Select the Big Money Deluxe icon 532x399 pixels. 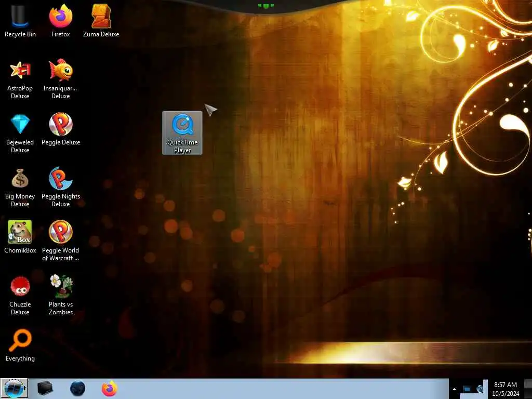[x=20, y=188]
